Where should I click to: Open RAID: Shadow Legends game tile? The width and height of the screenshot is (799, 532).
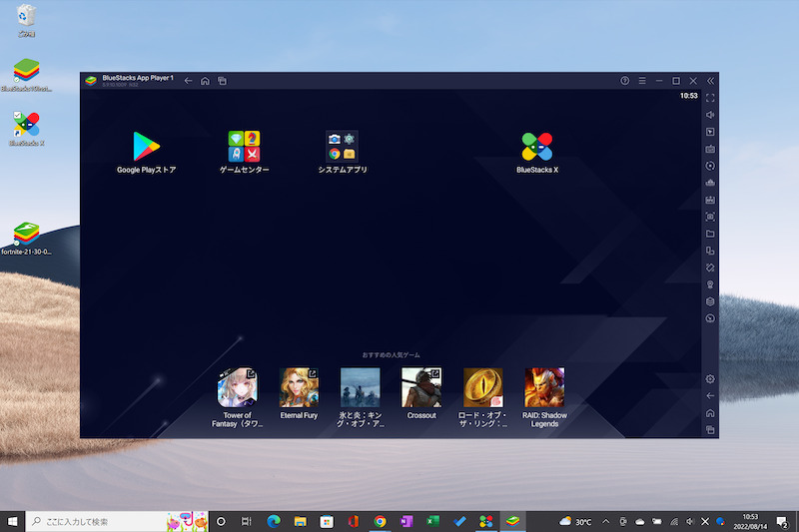(x=544, y=387)
